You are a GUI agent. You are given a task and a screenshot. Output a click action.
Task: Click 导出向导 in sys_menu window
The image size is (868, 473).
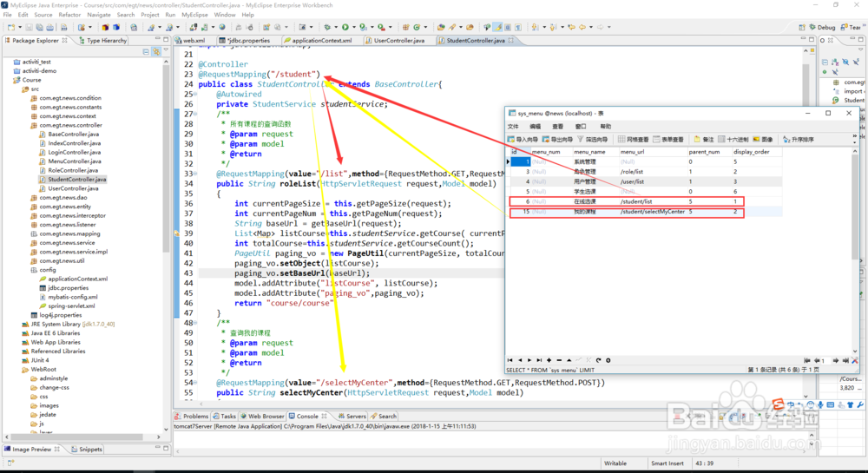[557, 140]
